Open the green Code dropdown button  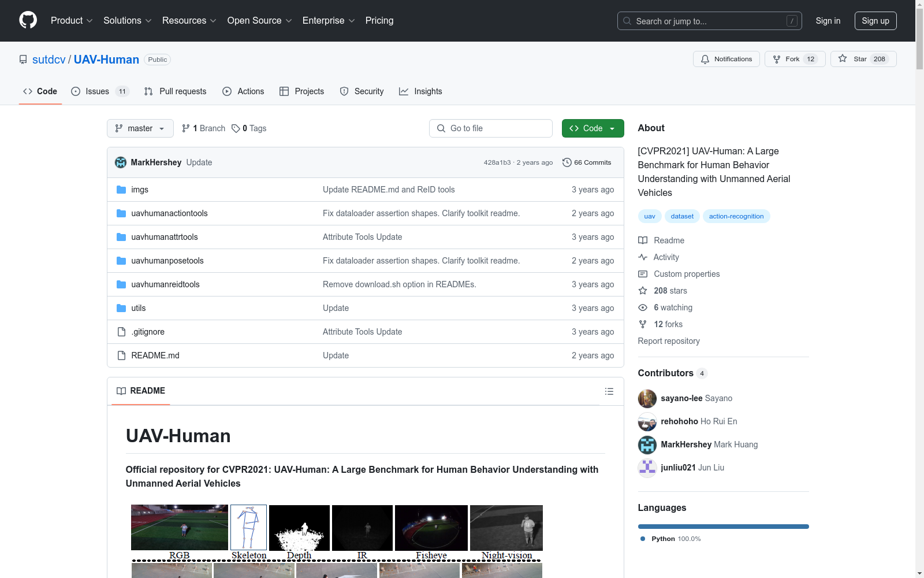click(x=593, y=128)
